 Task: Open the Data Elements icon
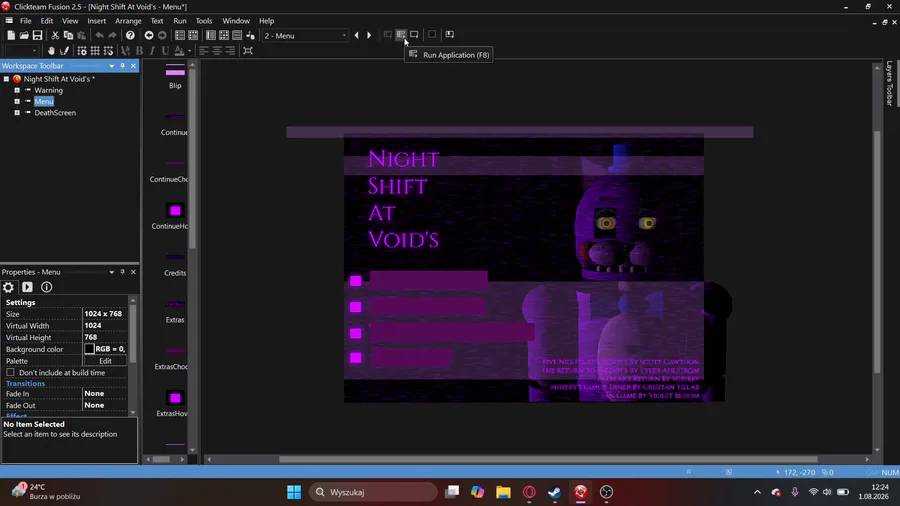tap(250, 36)
